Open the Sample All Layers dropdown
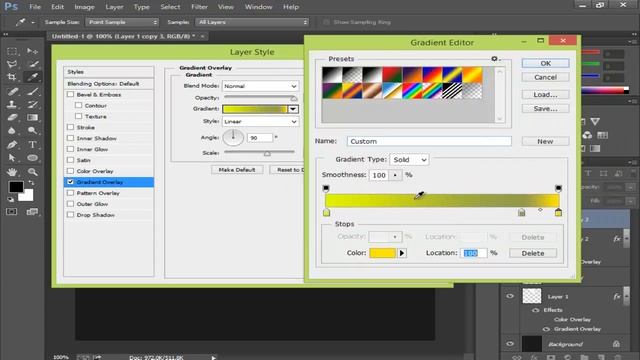 252,22
